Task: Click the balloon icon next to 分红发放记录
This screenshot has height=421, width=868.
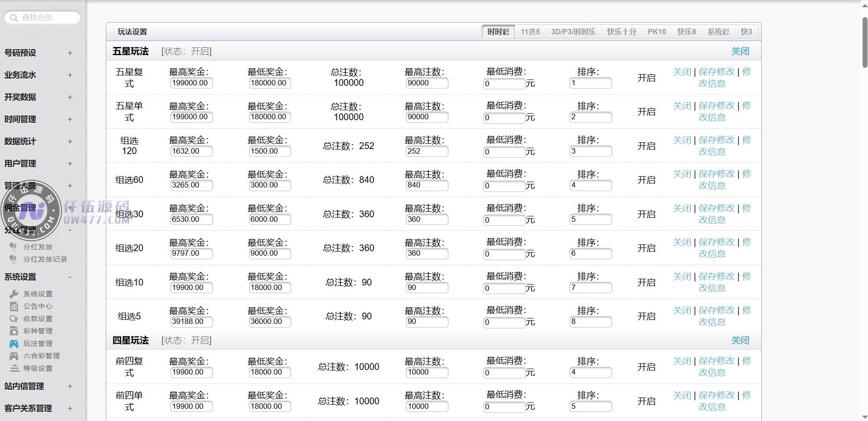Action: (x=13, y=259)
